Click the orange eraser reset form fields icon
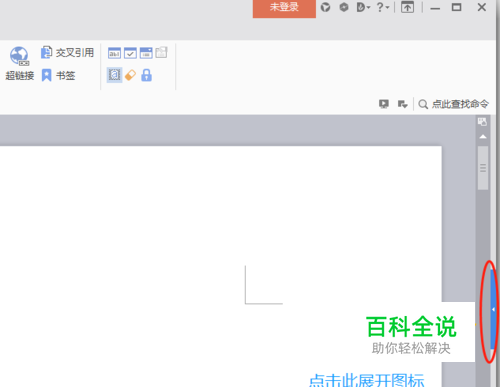This screenshot has height=387, width=500. point(130,75)
